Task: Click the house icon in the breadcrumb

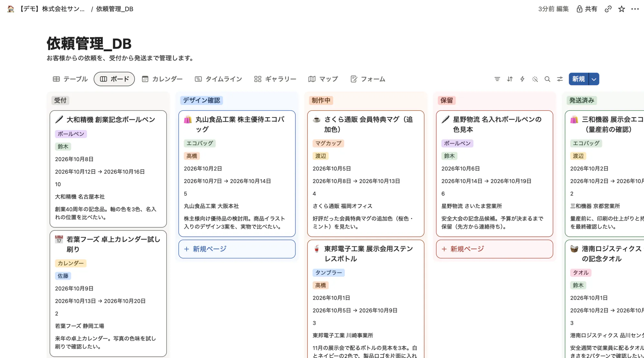Action: [x=11, y=9]
